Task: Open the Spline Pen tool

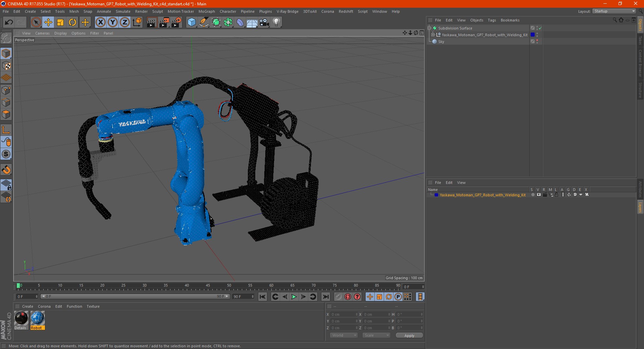Action: click(x=204, y=22)
